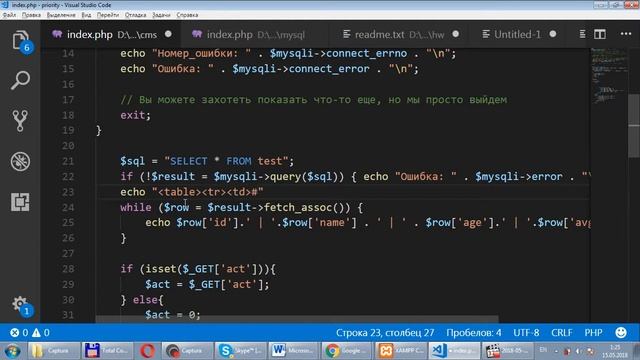Open the Source Control view
The height and width of the screenshot is (360, 640).
pyautogui.click(x=20, y=121)
